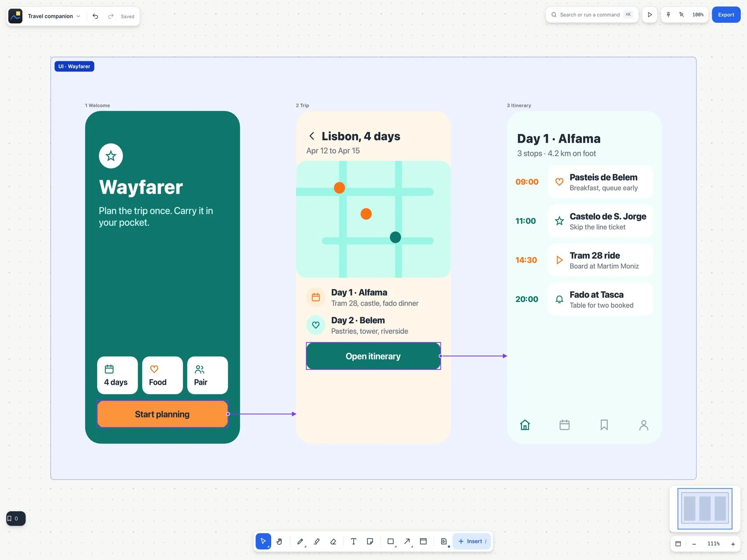Select the Highlighter tool
Viewport: 747px width, 560px height.
tap(317, 542)
